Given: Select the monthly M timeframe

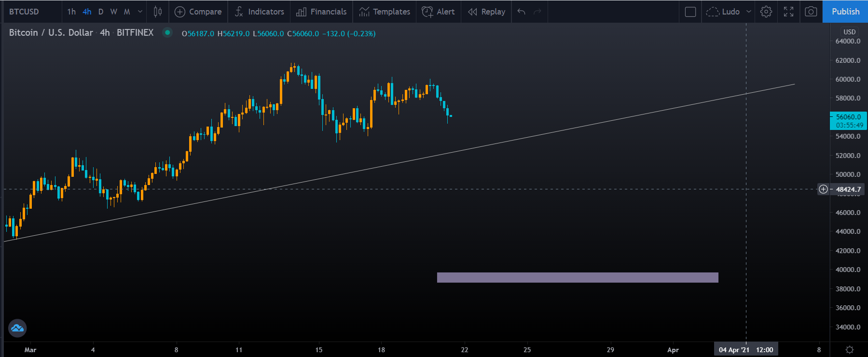Looking at the screenshot, I should [127, 12].
